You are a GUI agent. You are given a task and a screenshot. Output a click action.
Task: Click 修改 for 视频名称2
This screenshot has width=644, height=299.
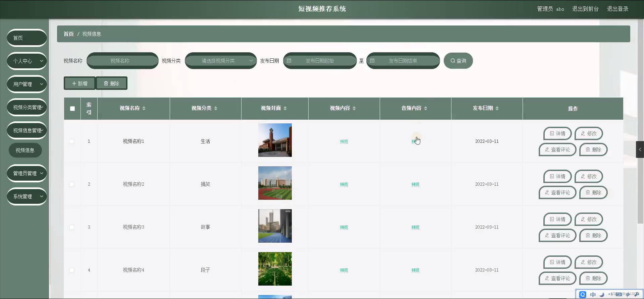[589, 176]
